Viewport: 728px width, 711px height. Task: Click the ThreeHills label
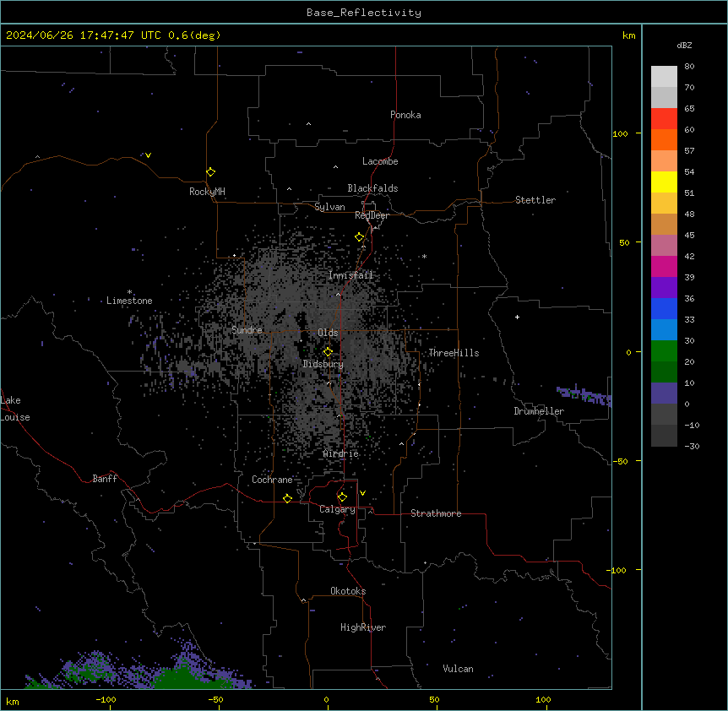tap(454, 353)
